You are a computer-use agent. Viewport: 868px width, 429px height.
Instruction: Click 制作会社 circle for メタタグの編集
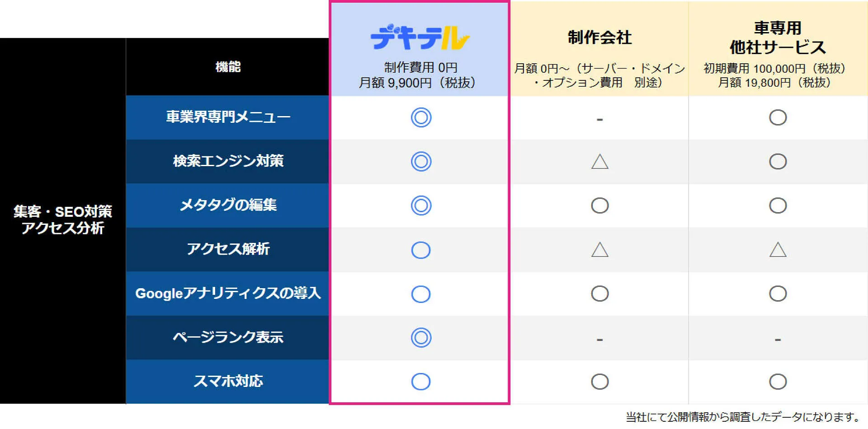pyautogui.click(x=599, y=205)
